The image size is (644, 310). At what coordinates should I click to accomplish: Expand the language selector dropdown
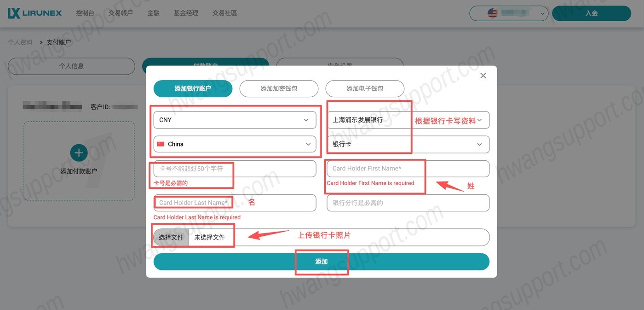click(x=509, y=13)
